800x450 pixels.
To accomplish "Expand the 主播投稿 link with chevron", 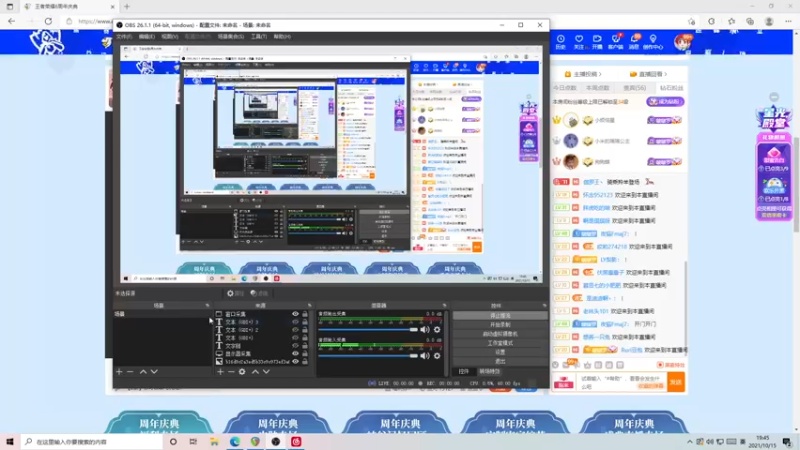I will (583, 74).
